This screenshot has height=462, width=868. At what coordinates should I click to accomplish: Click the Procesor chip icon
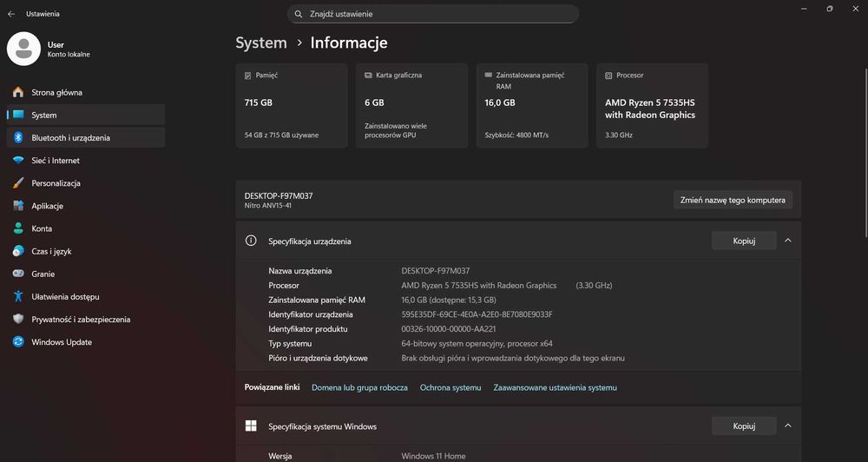coord(608,76)
